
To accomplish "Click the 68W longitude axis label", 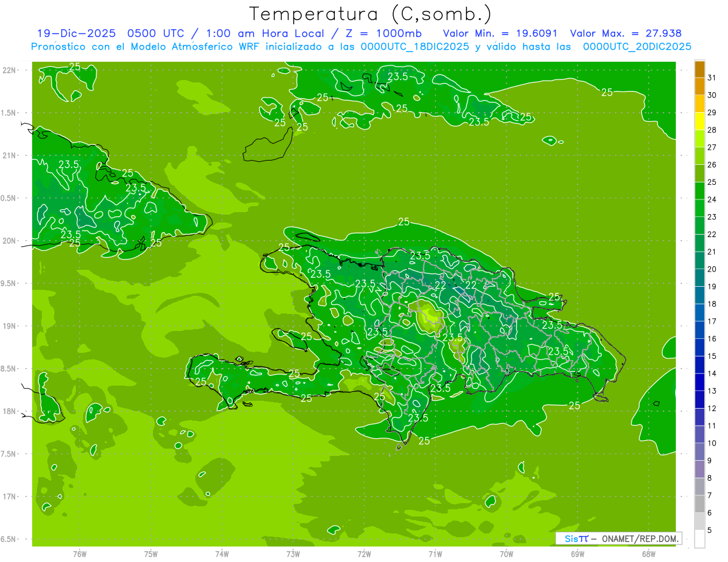I will pos(648,554).
